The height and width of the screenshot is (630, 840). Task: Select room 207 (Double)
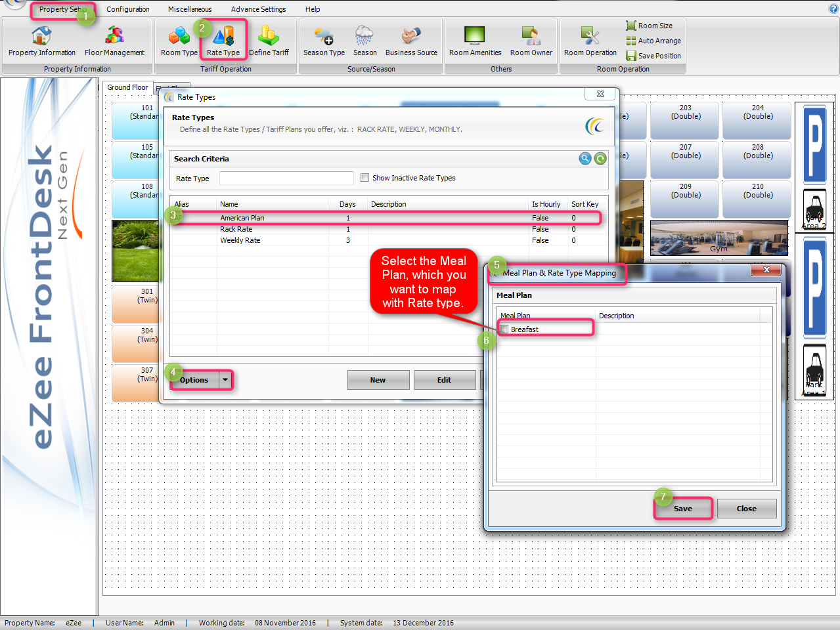pyautogui.click(x=686, y=159)
